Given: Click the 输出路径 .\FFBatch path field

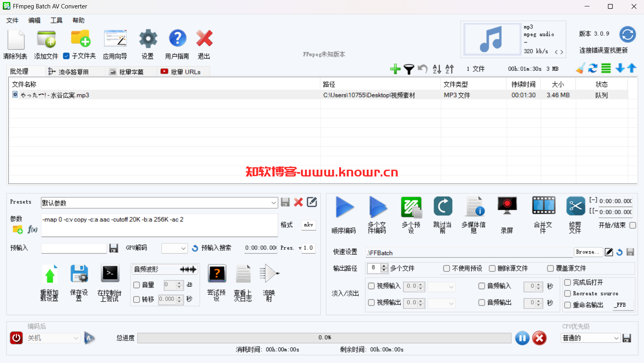Looking at the screenshot, I should pyautogui.click(x=470, y=253).
